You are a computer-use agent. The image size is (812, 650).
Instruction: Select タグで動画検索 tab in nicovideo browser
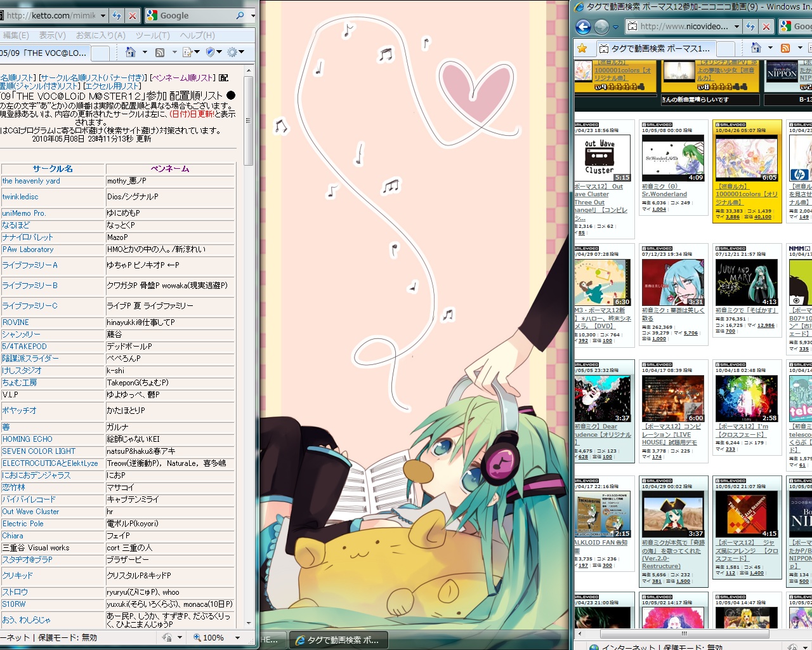pyautogui.click(x=655, y=48)
